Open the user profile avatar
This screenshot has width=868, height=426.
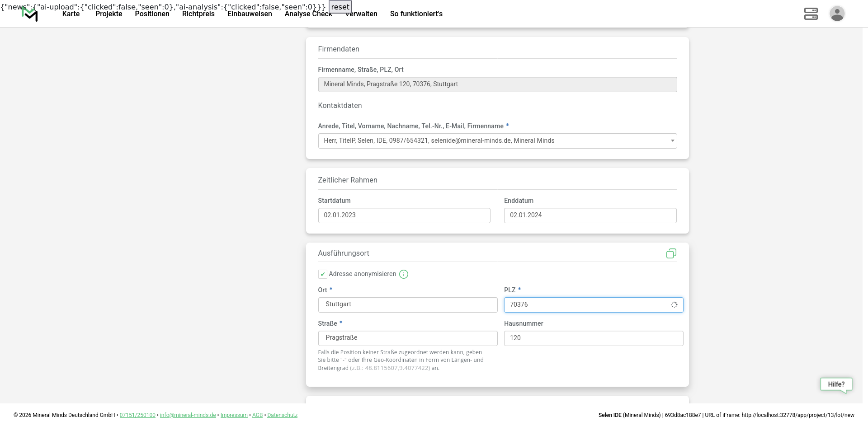(837, 14)
